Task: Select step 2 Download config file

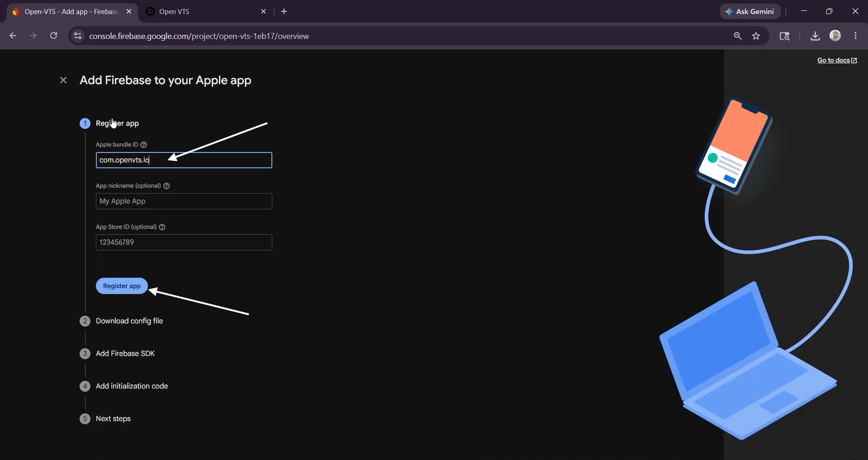Action: (129, 321)
